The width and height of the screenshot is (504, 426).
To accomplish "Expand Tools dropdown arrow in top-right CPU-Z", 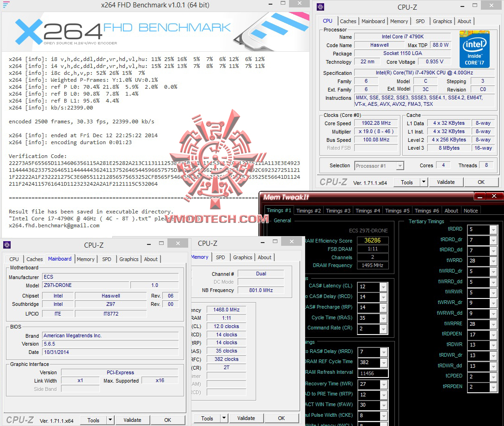I will [424, 182].
